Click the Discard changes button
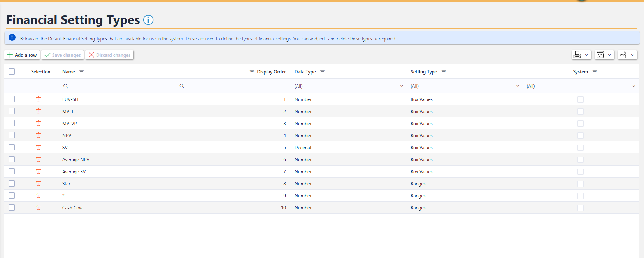 click(x=109, y=55)
